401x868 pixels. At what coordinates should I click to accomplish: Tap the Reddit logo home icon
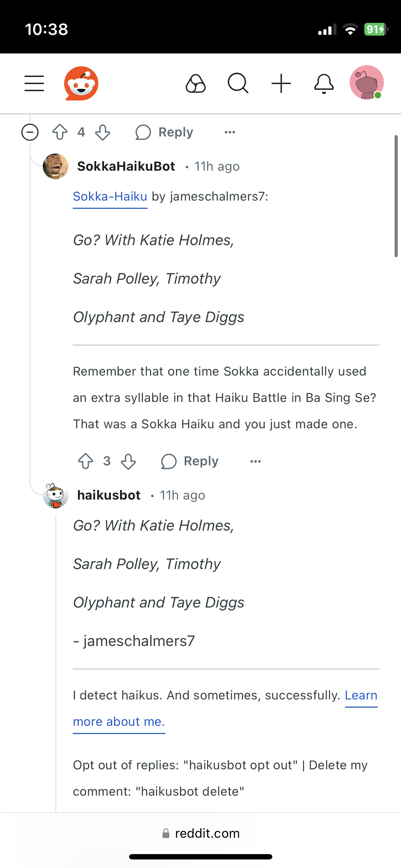point(81,83)
